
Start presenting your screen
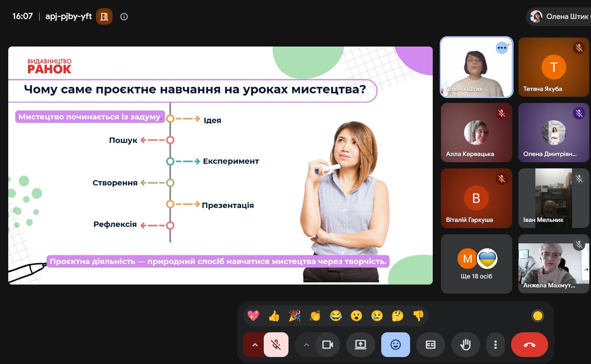[x=361, y=345]
